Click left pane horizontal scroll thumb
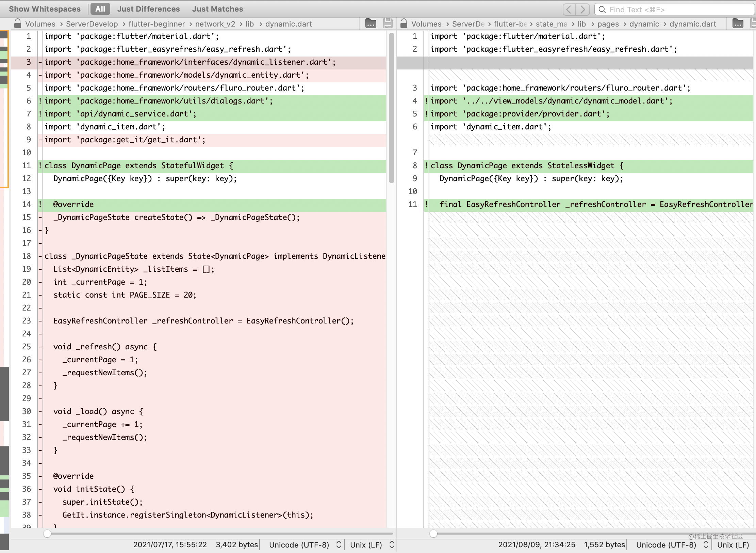Image resolution: width=756 pixels, height=553 pixels. 47,534
